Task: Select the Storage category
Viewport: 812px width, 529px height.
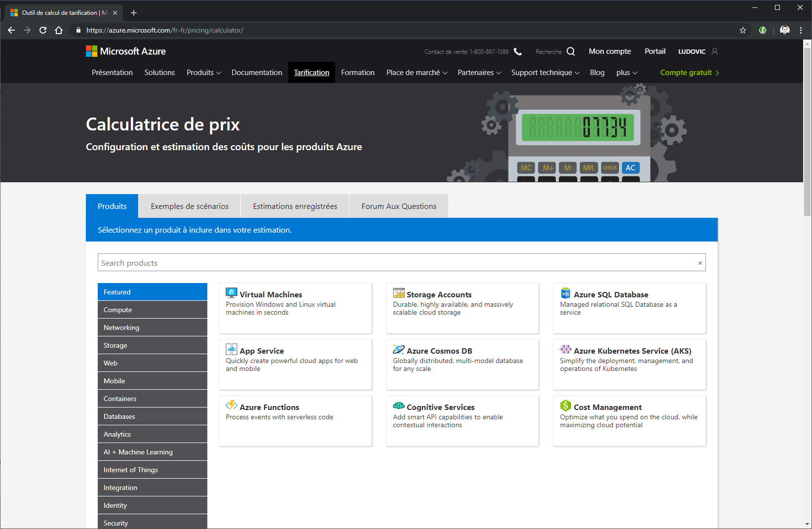Action: click(153, 345)
